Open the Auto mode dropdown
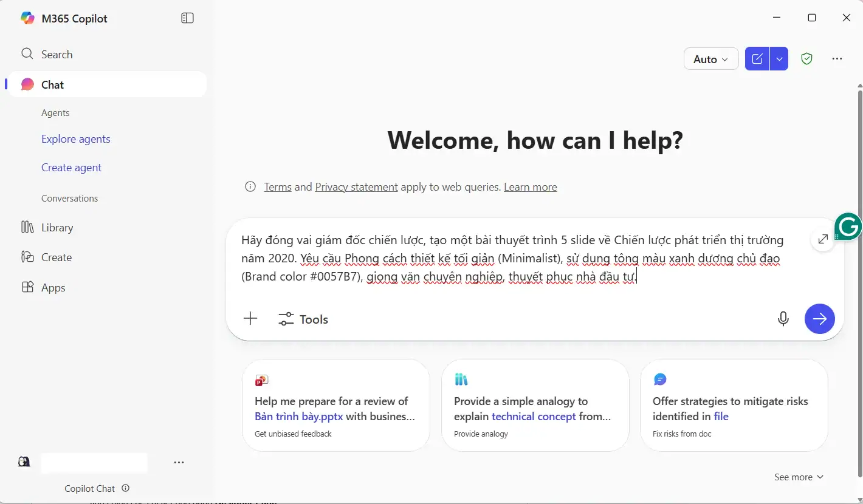863x504 pixels. click(711, 59)
